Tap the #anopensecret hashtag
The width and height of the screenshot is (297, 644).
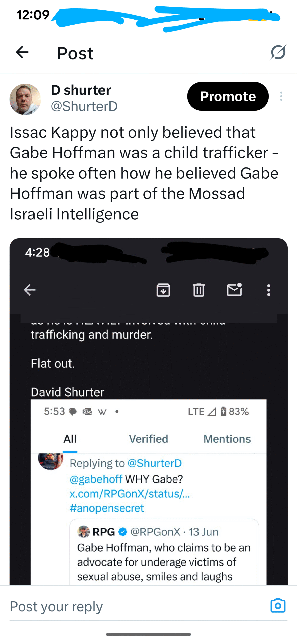click(107, 508)
